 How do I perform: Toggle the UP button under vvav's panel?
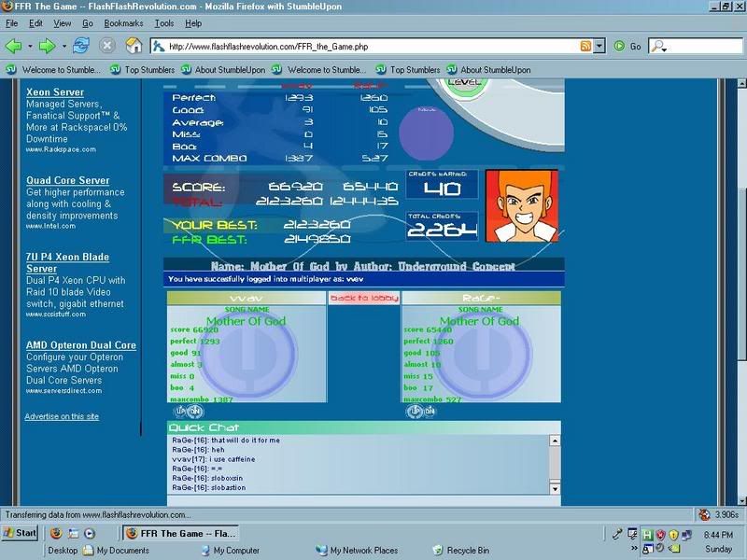point(180,411)
